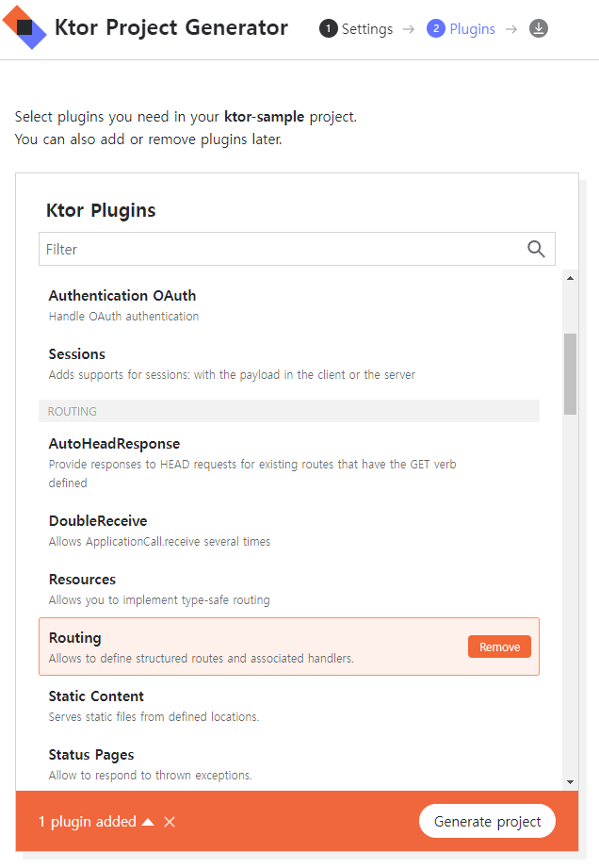The image size is (599, 868).
Task: Click the scrollbar up arrow
Action: point(570,278)
